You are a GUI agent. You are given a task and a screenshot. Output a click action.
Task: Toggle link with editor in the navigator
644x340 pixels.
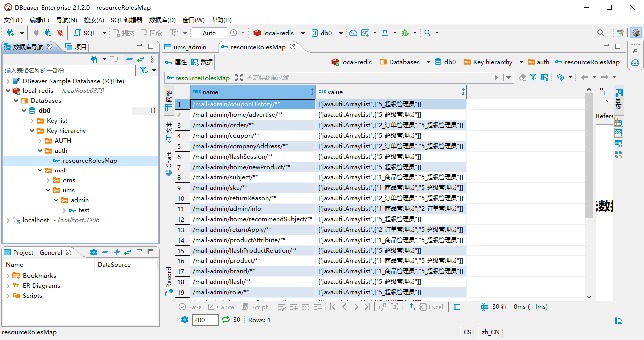click(141, 59)
